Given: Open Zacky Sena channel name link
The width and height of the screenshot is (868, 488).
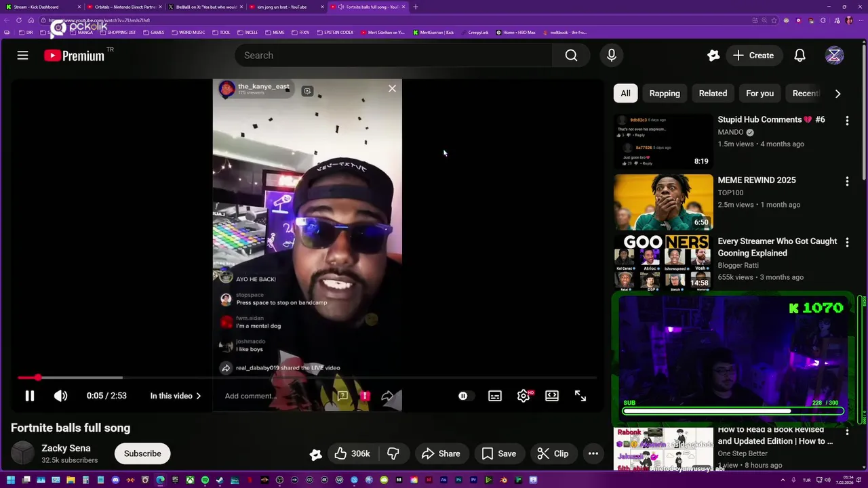Looking at the screenshot, I should 66,448.
